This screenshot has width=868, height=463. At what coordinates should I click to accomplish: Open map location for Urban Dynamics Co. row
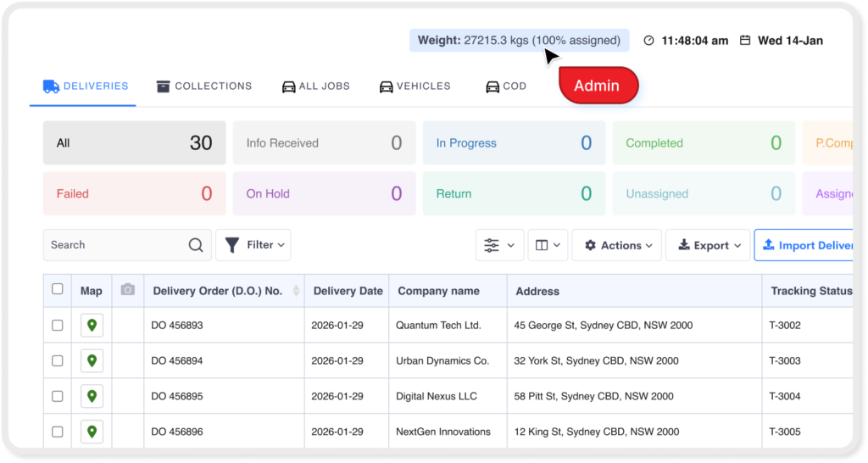pyautogui.click(x=92, y=360)
